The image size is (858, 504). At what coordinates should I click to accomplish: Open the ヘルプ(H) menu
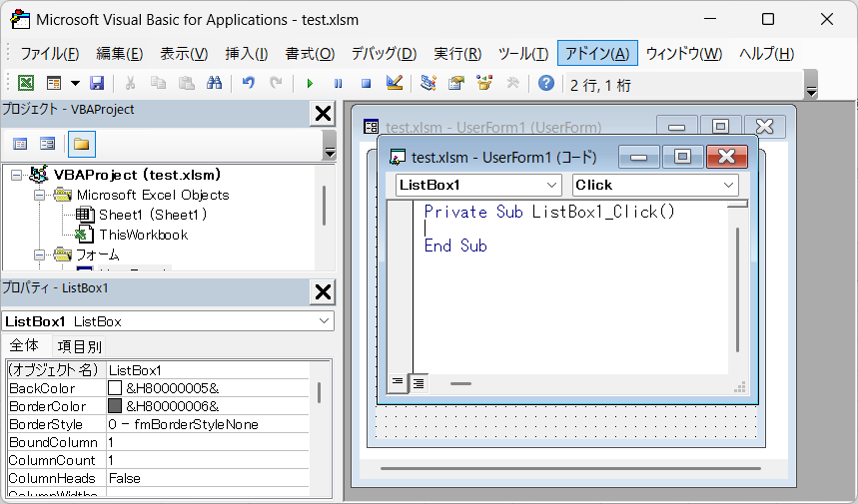[x=767, y=54]
